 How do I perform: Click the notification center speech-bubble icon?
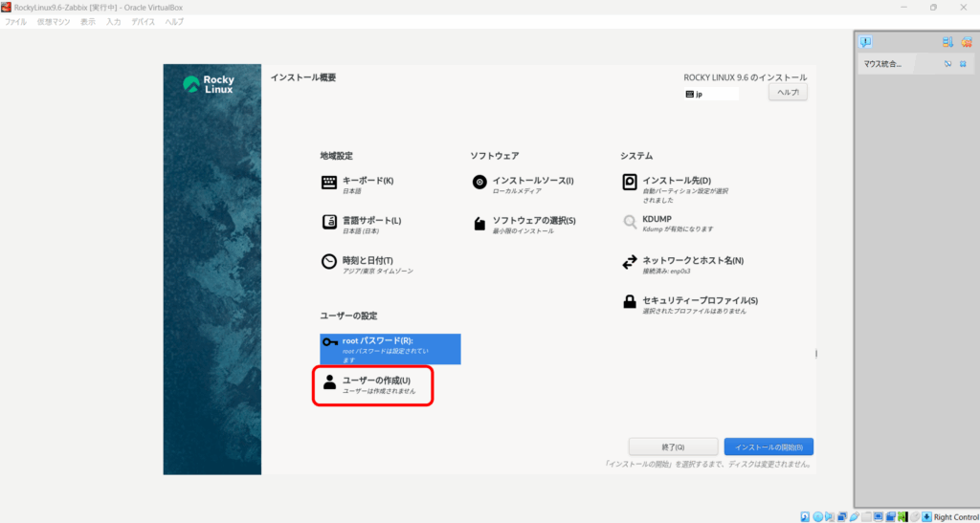coord(865,42)
